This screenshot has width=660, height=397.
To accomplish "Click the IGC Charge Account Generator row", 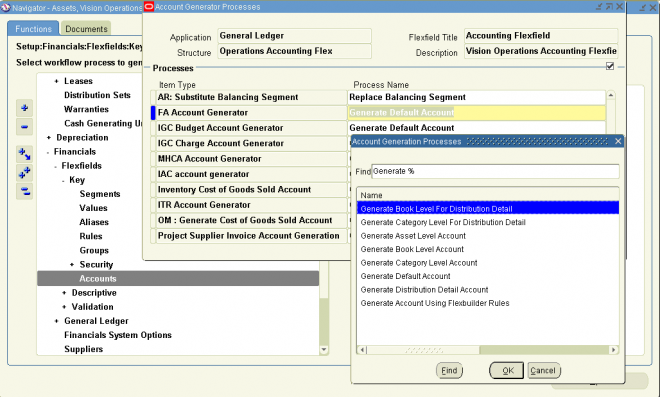I will pos(251,144).
